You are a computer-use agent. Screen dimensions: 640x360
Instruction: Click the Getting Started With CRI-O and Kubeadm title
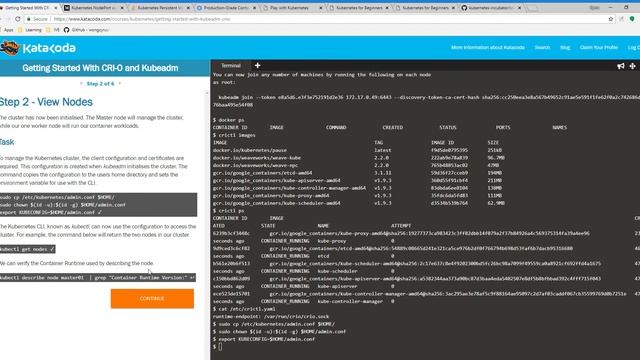coord(100,68)
